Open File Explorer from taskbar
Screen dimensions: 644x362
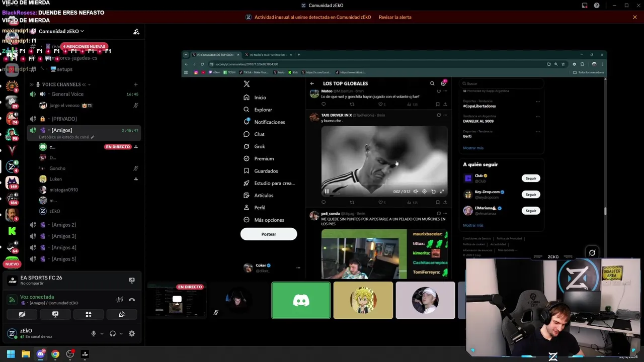(x=26, y=354)
